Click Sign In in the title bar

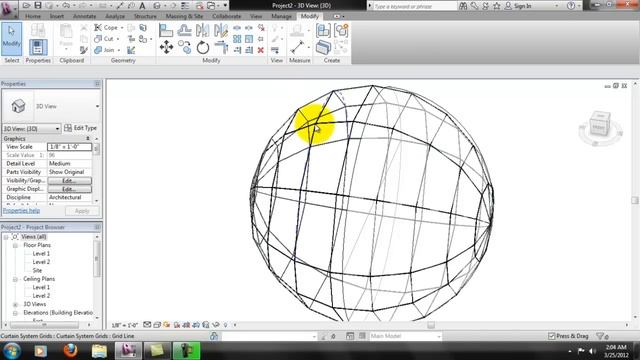[x=522, y=6]
